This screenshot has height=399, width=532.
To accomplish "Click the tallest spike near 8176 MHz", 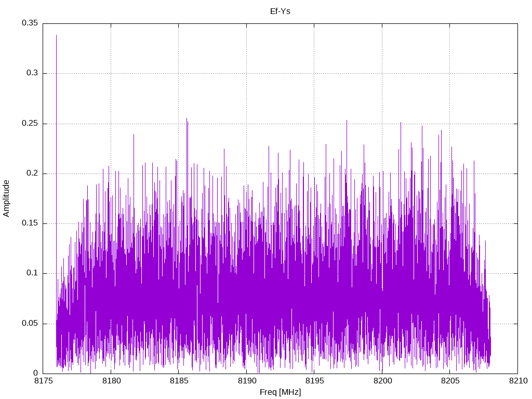I will 56,136.
